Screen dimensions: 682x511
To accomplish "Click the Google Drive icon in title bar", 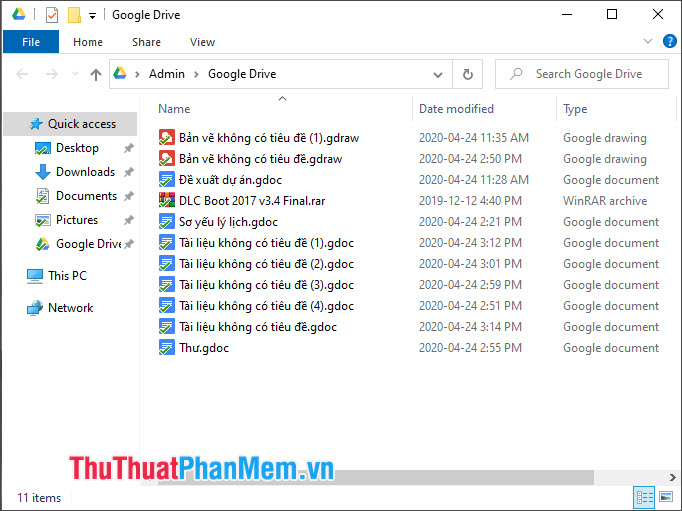I will pos(18,15).
